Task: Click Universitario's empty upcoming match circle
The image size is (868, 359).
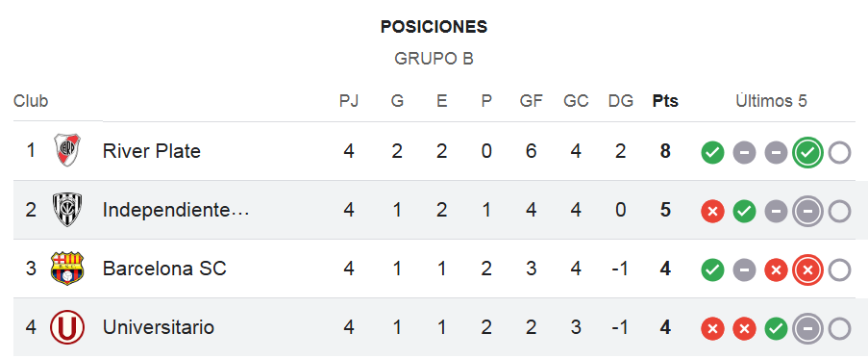Action: coord(840,329)
